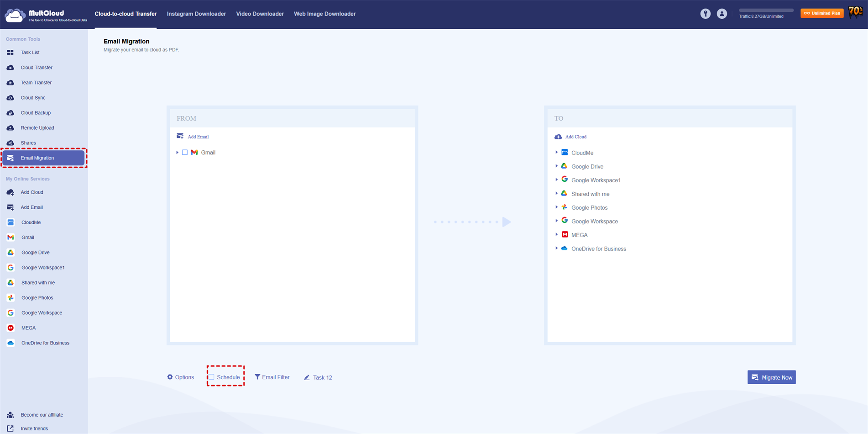Expand the Gmail tree node in FROM
Viewport: 868px width, 434px height.
[177, 152]
